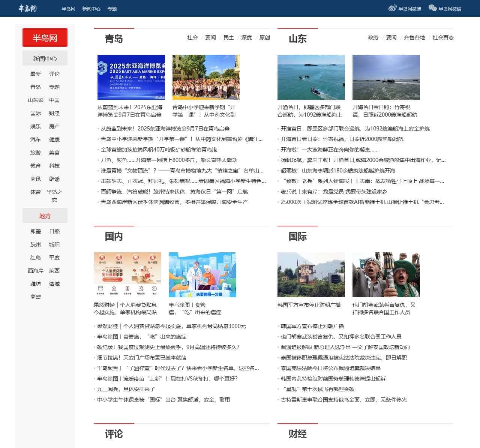Select the 齐鲁各地 tab in 山东 section

click(414, 37)
